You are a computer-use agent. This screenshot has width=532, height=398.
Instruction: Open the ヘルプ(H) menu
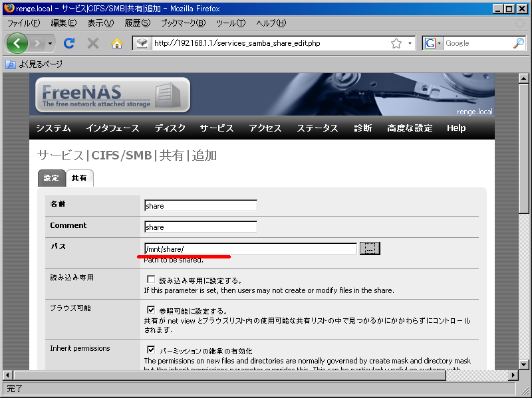tap(271, 23)
